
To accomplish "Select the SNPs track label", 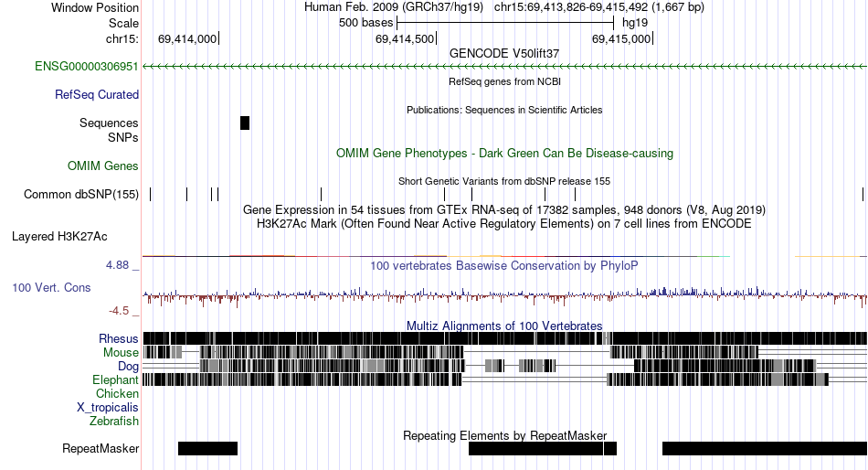I will point(123,137).
